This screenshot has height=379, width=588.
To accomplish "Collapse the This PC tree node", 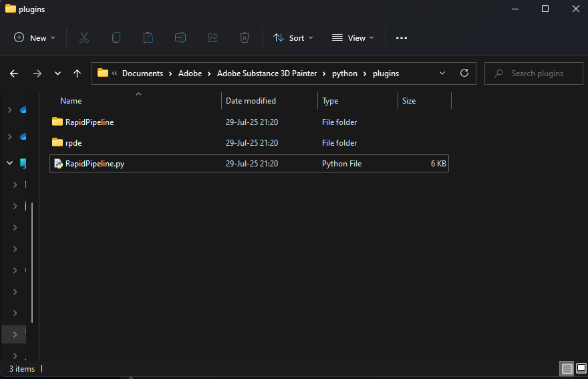I will 10,163.
